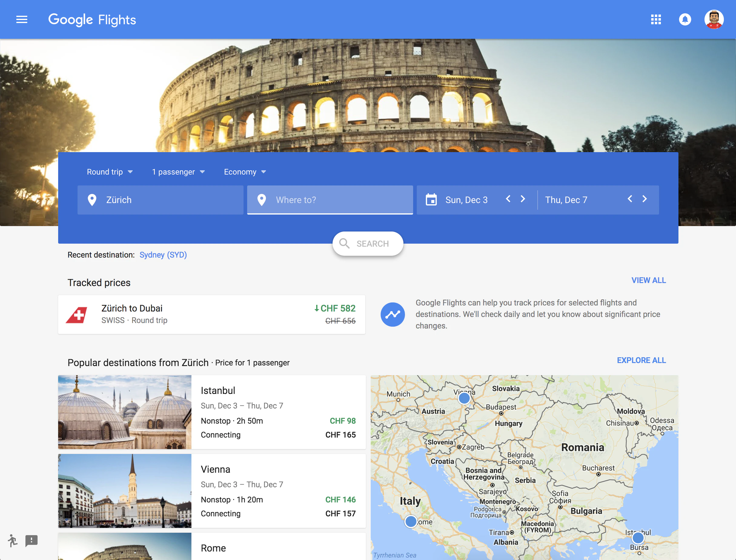This screenshot has width=736, height=560.
Task: Open the Google apps grid
Action: (x=656, y=20)
